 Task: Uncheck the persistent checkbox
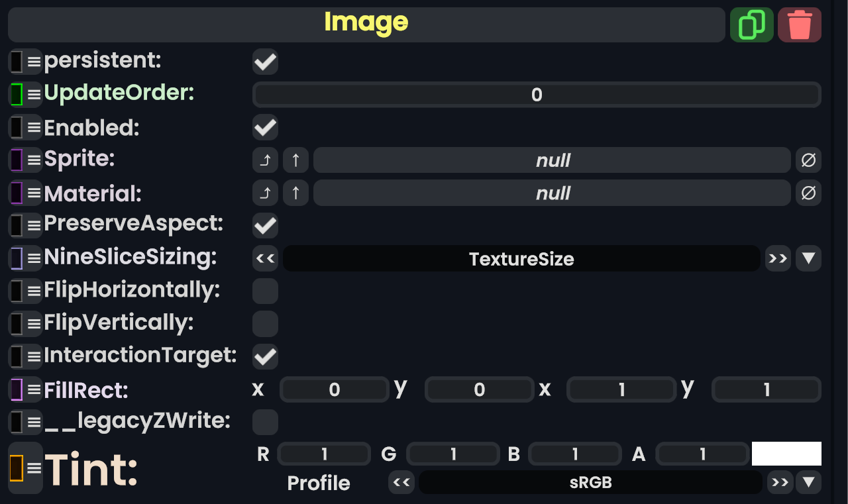[265, 62]
